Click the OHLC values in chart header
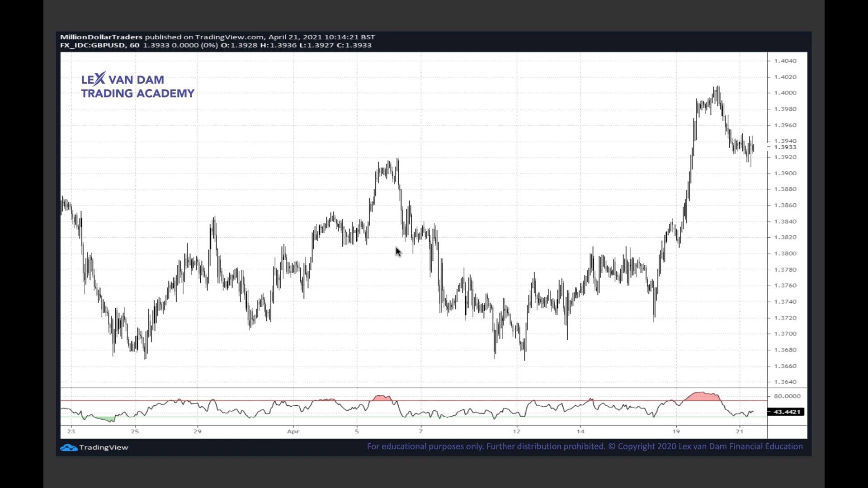This screenshot has width=868, height=488. tap(296, 45)
